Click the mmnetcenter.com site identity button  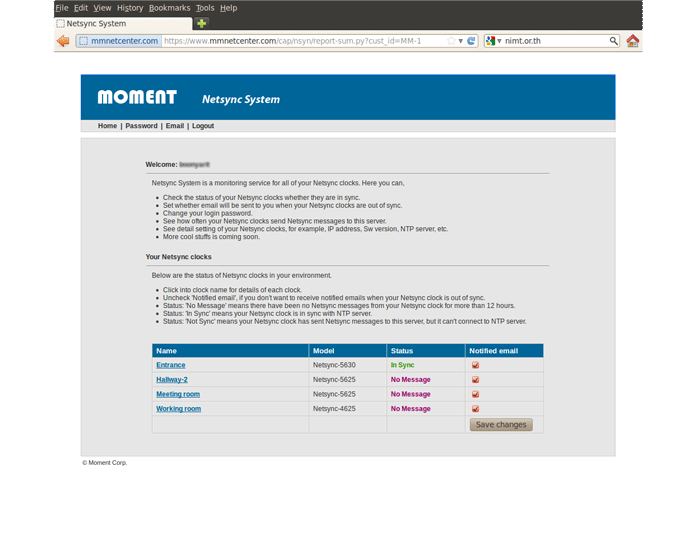pos(118,41)
